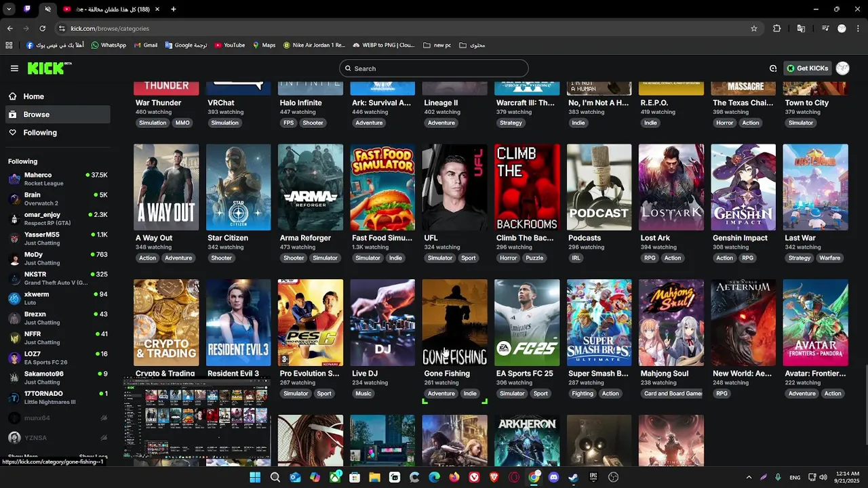Open the PES 6 category cover
The image size is (868, 488).
point(311,323)
